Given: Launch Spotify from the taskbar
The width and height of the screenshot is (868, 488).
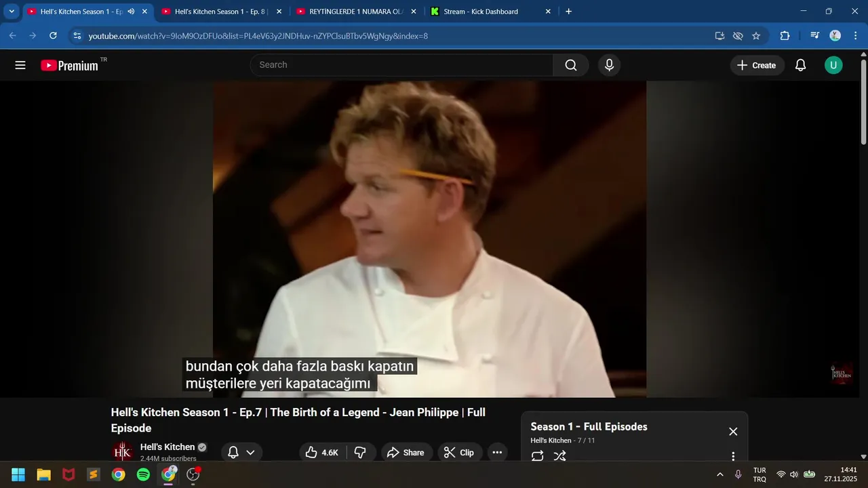Looking at the screenshot, I should [x=143, y=474].
